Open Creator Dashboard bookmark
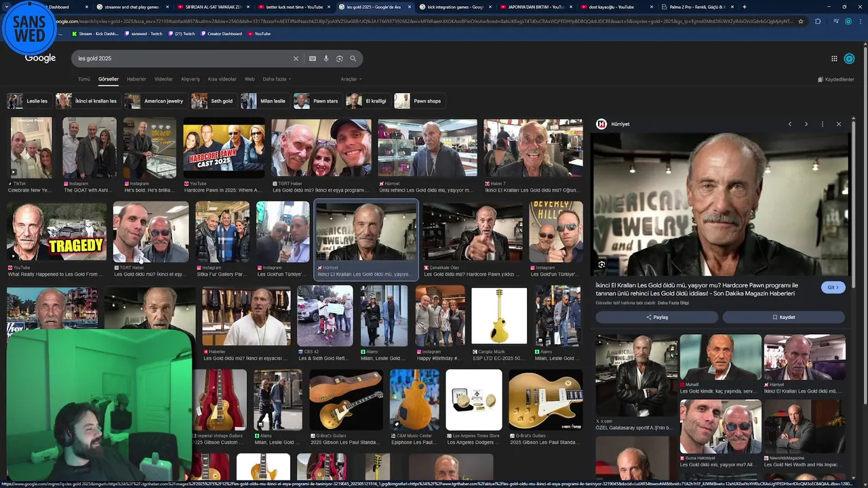Image resolution: width=868 pixels, height=488 pixels. (x=221, y=33)
